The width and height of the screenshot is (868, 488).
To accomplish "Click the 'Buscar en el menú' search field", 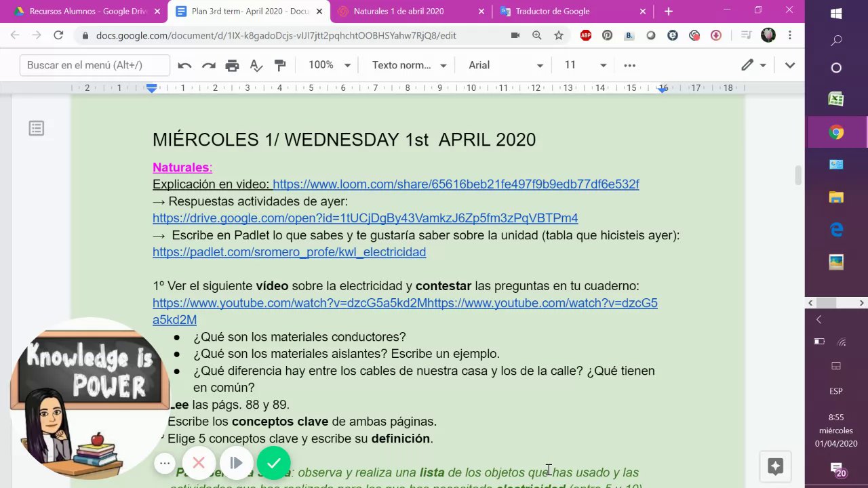I will click(x=95, y=65).
